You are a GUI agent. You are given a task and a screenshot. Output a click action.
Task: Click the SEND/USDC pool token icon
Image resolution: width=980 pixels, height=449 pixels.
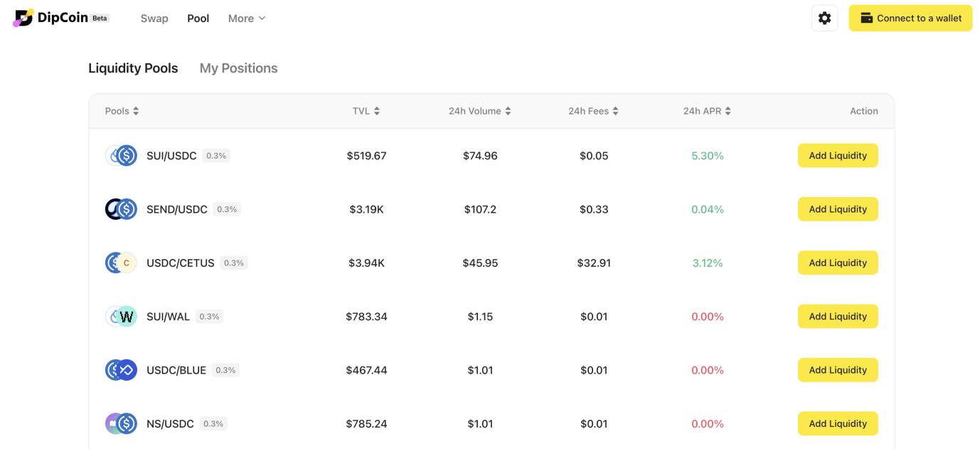[x=121, y=209]
